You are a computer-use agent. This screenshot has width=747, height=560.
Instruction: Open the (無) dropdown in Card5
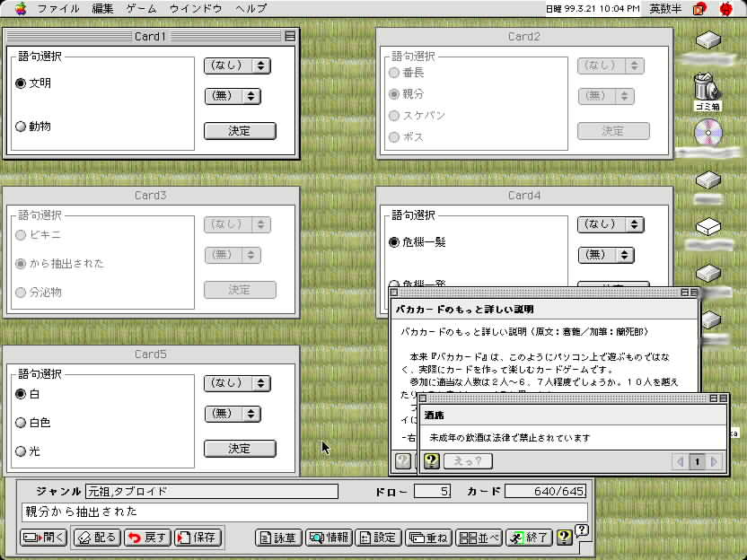coord(232,414)
